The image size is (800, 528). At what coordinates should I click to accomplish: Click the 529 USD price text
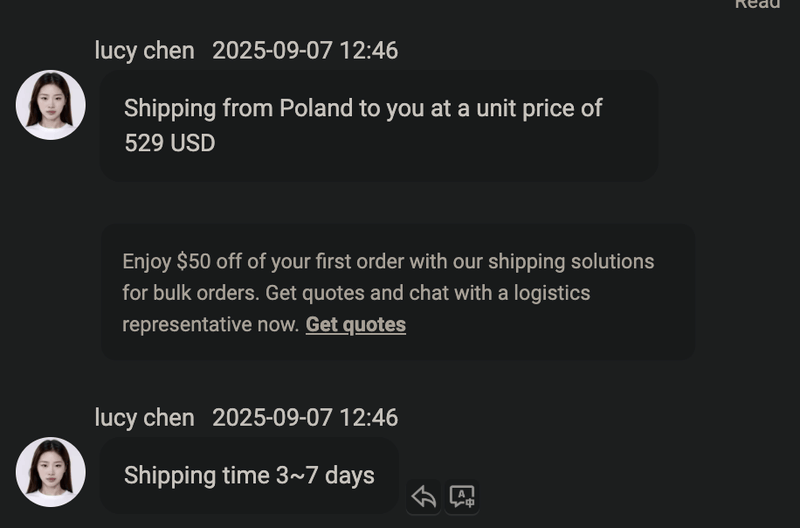[169, 143]
